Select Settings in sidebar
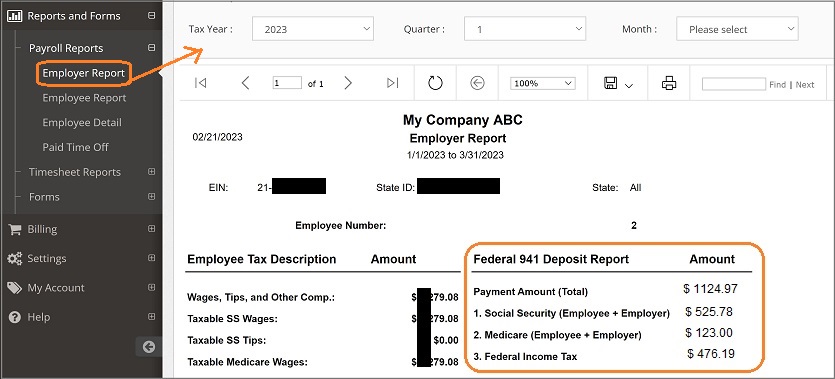 (47, 259)
